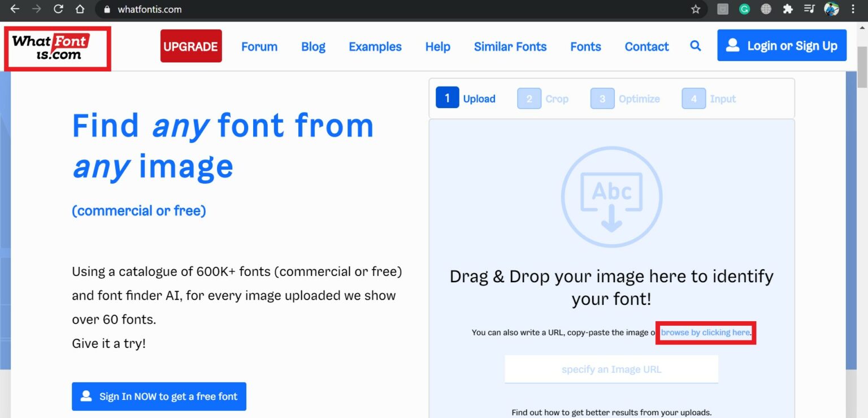Click the red UPGRADE button
The height and width of the screenshot is (418, 868).
191,46
